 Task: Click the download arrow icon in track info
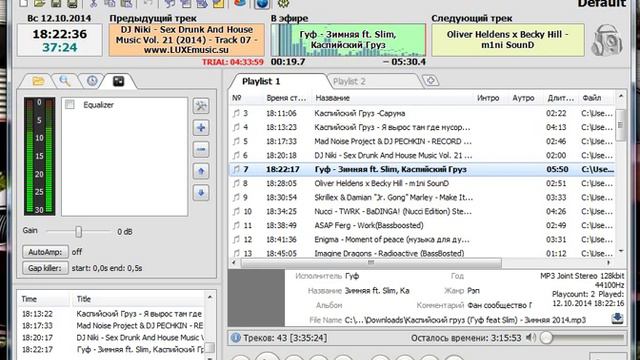617,318
